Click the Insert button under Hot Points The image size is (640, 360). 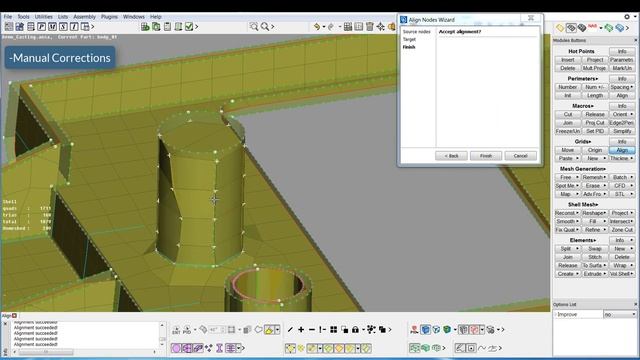pyautogui.click(x=567, y=60)
